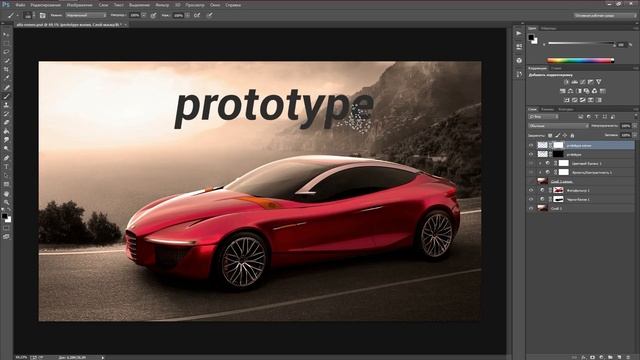Open workspace switcher dropdown in top right

point(604,15)
